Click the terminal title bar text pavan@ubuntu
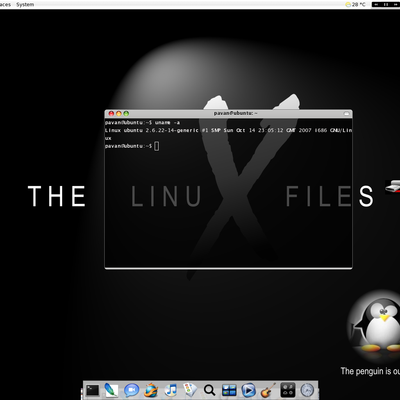The height and width of the screenshot is (400, 400). click(x=235, y=113)
